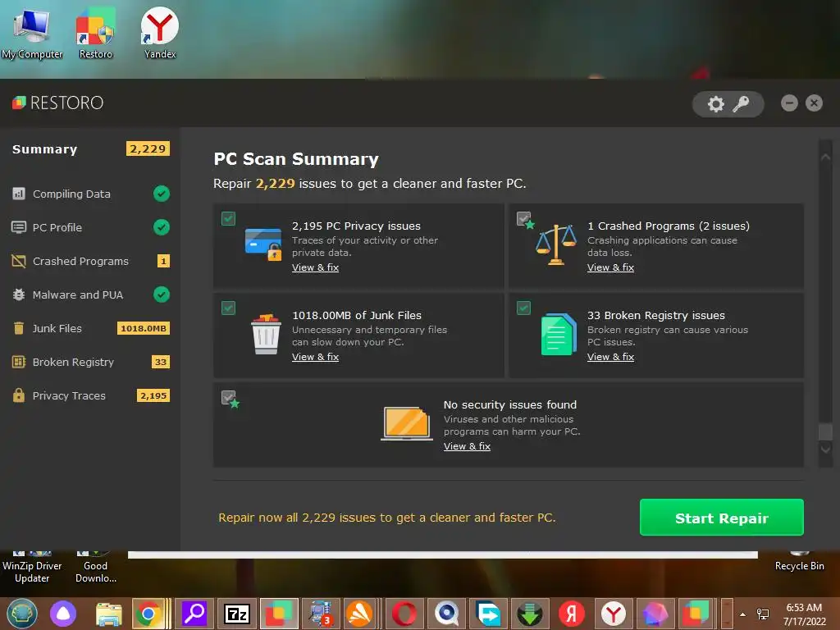Open Yandex desktop shortcut
The width and height of the screenshot is (840, 630).
pyautogui.click(x=160, y=33)
